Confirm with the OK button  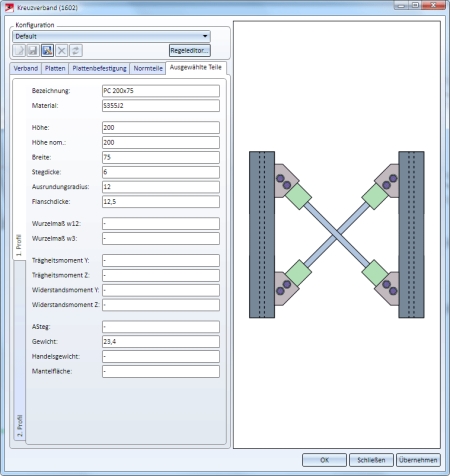324,460
